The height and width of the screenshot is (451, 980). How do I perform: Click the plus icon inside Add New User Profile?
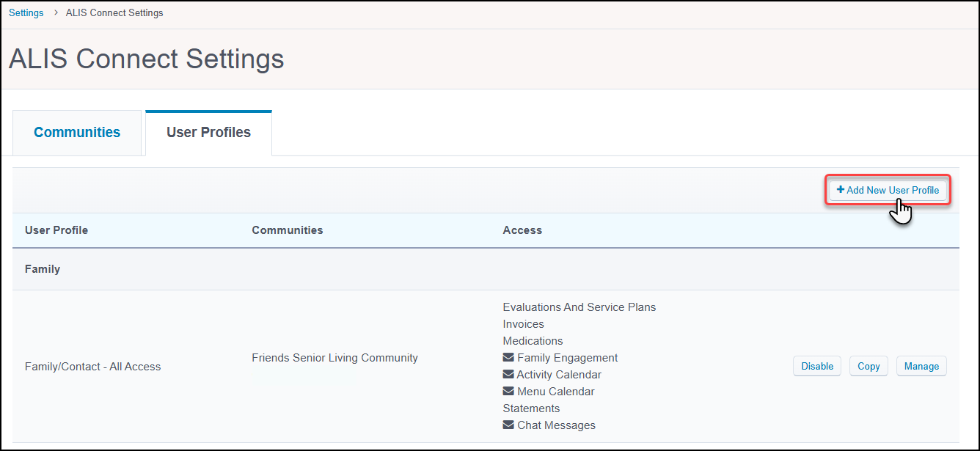tap(841, 189)
